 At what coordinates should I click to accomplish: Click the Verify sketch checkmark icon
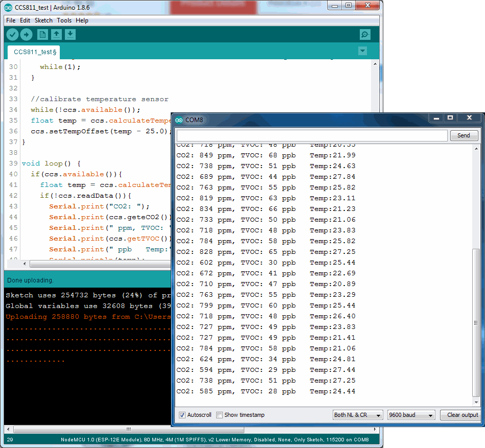(12, 35)
